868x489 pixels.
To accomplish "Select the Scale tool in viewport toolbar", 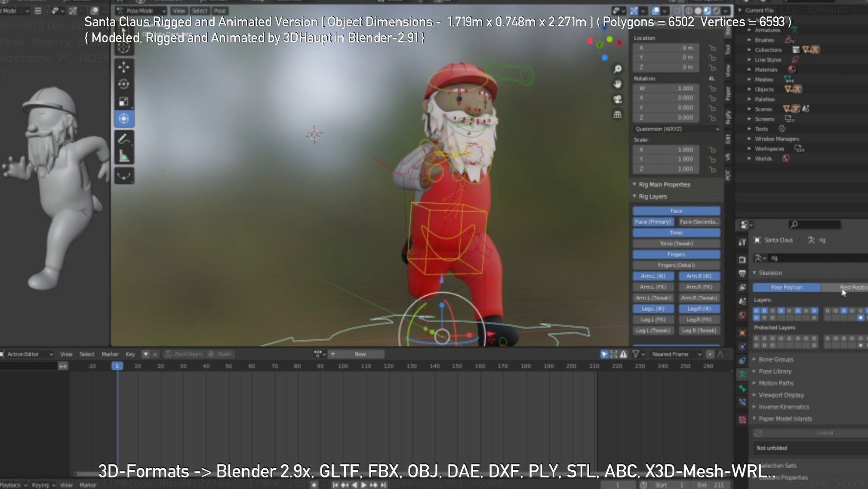I will pyautogui.click(x=124, y=101).
